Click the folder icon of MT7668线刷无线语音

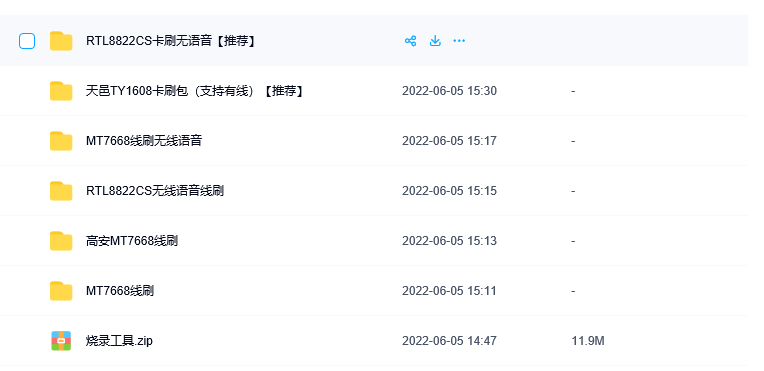point(61,141)
